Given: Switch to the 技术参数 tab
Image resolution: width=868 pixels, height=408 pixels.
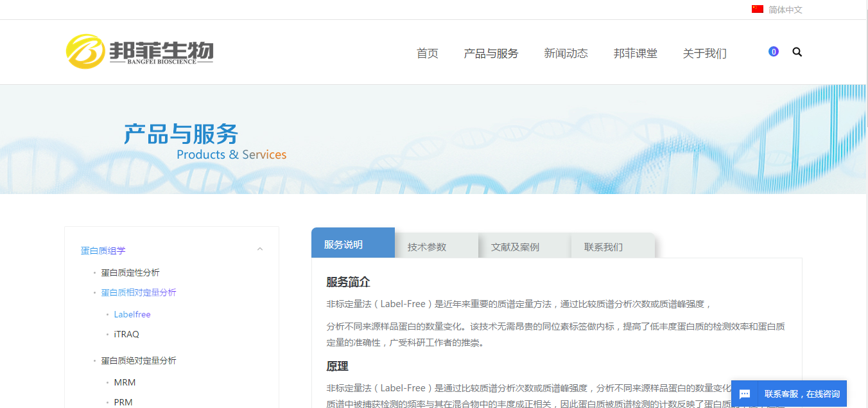Looking at the screenshot, I should [427, 247].
